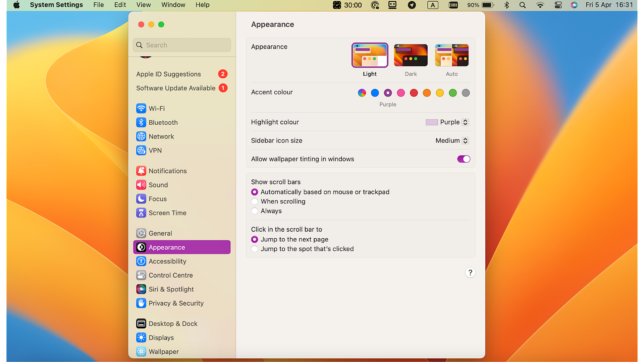Click the Sound settings icon

coord(141,185)
